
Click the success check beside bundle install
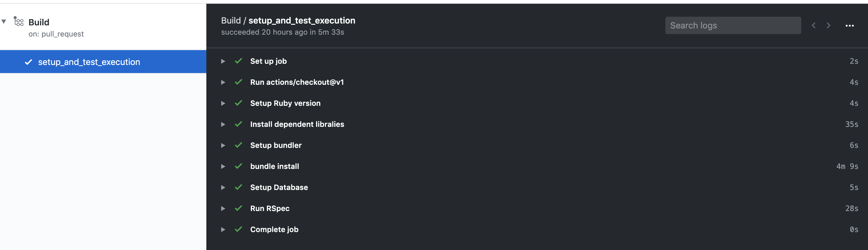(x=238, y=166)
